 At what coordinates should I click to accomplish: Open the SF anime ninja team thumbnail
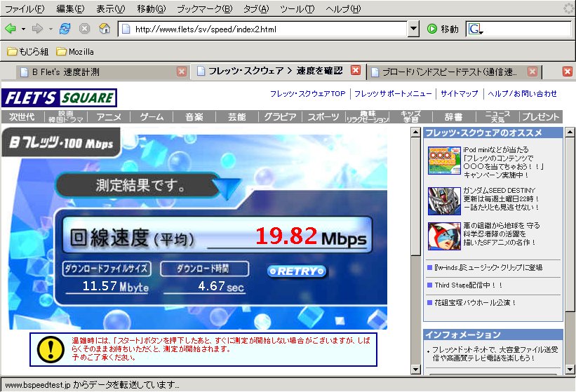click(444, 236)
